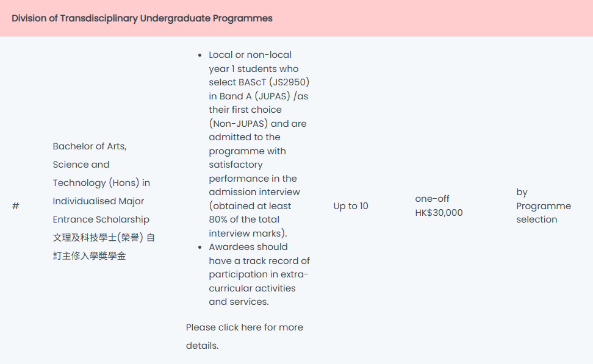This screenshot has height=364, width=593.
Task: Click the "Awardees should" bullet text
Action: pyautogui.click(x=248, y=247)
